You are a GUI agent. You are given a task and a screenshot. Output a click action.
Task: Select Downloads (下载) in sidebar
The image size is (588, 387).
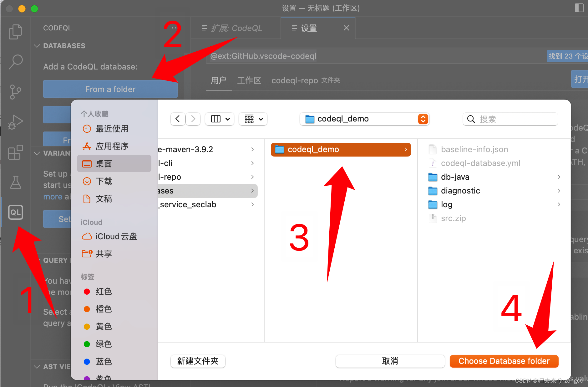click(114, 181)
